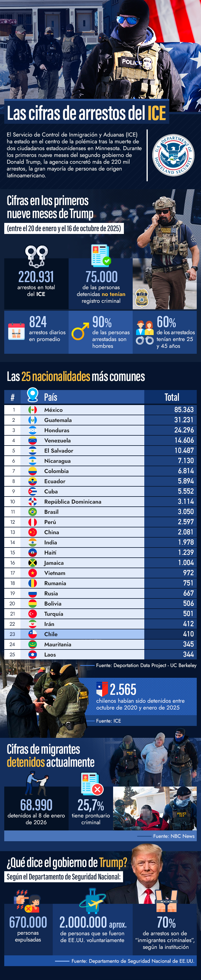Click the Brasil flag icon

pyautogui.click(x=33, y=512)
